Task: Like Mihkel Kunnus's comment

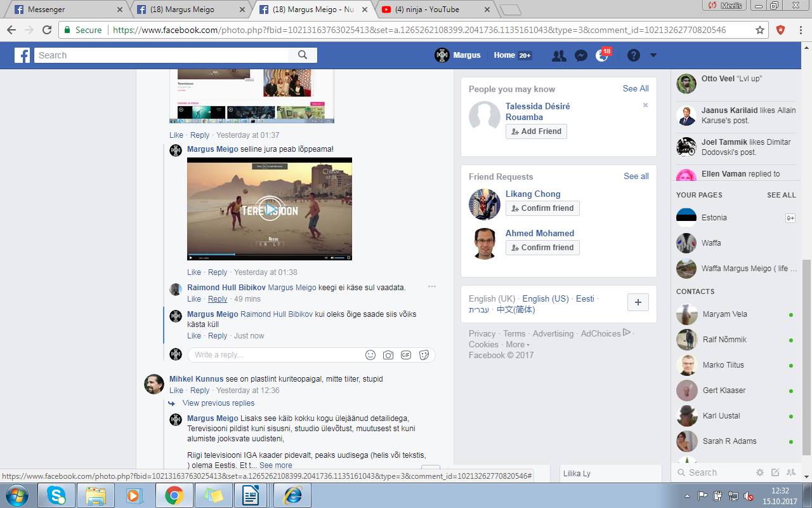Action: [176, 391]
